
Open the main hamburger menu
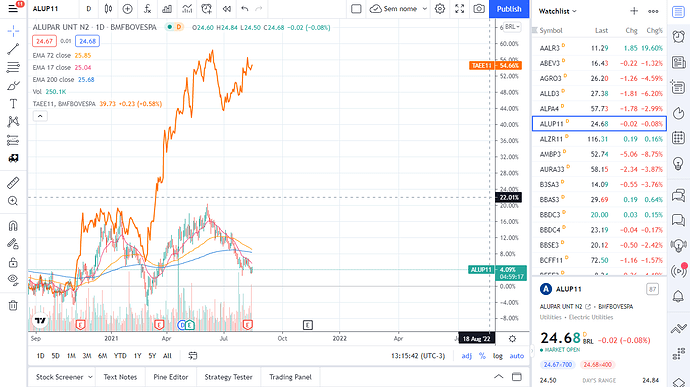pyautogui.click(x=13, y=9)
